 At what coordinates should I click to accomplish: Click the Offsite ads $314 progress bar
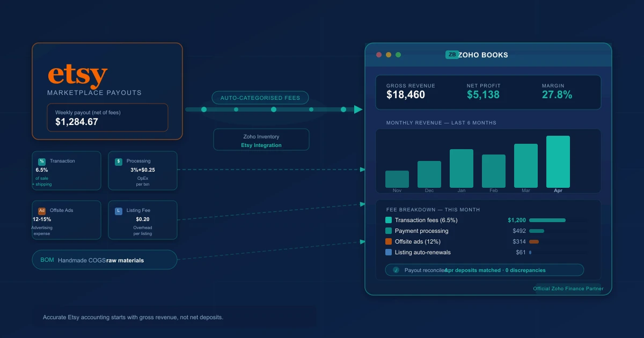tap(534, 241)
